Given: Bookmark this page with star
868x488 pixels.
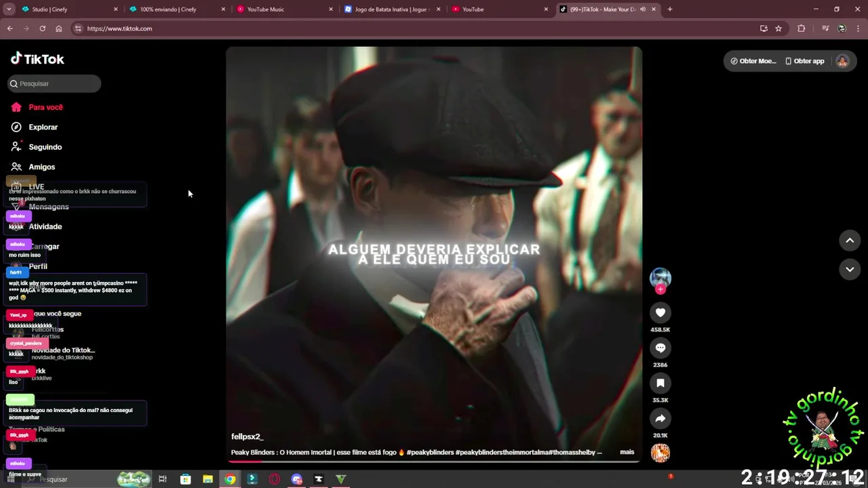Looking at the screenshot, I should click(x=778, y=28).
